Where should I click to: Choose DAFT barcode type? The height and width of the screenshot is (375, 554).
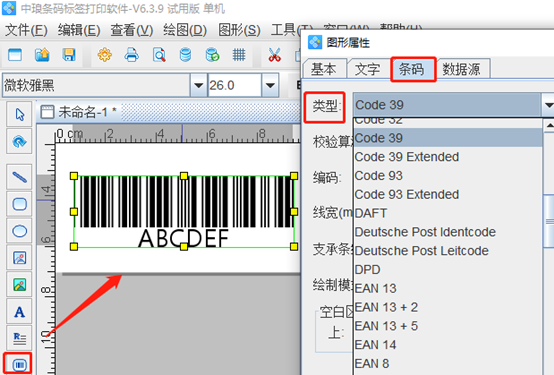coord(448,213)
